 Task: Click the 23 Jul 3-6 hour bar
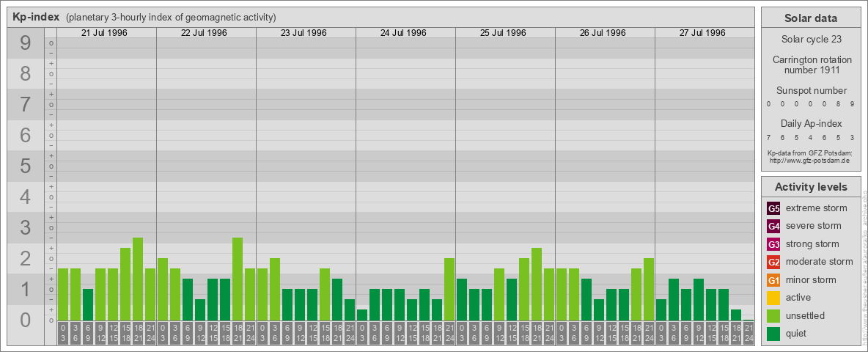[275, 290]
